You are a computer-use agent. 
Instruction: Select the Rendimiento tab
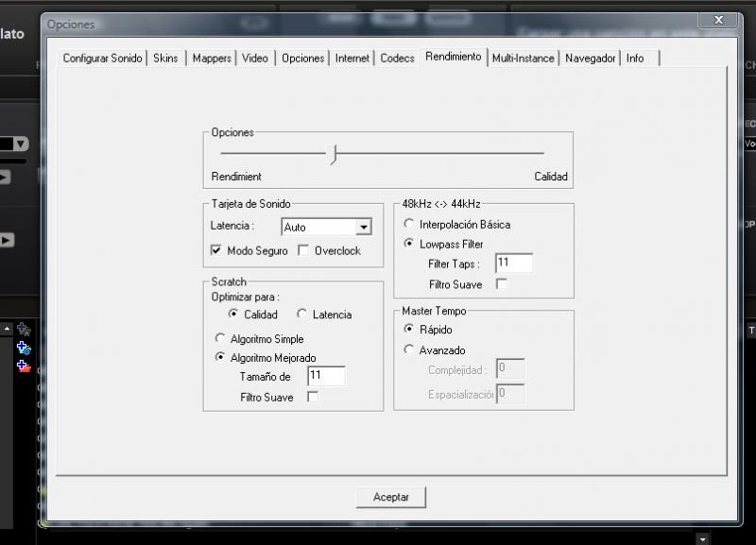[x=454, y=57]
